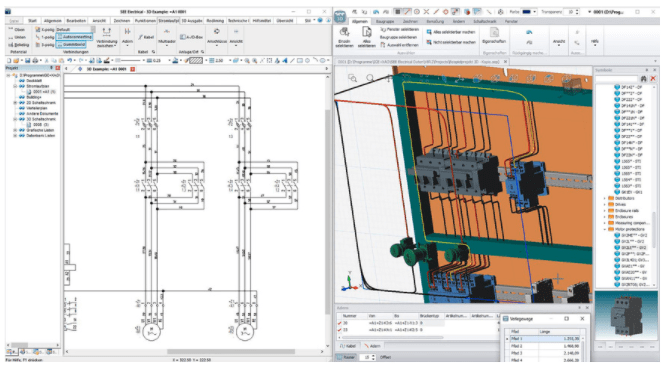Image resolution: width=664 pixels, height=368 pixels.
Task: Click the Unten potential button
Action: pos(17,37)
